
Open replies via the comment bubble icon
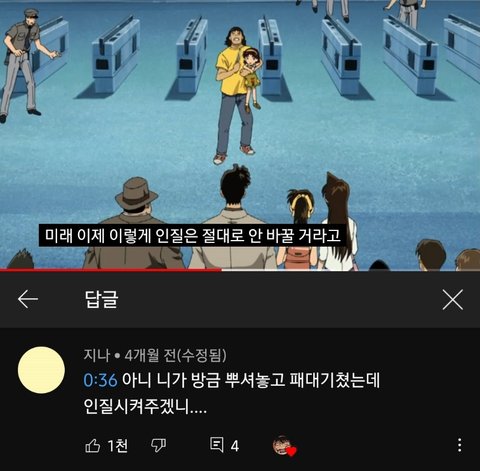click(x=217, y=445)
